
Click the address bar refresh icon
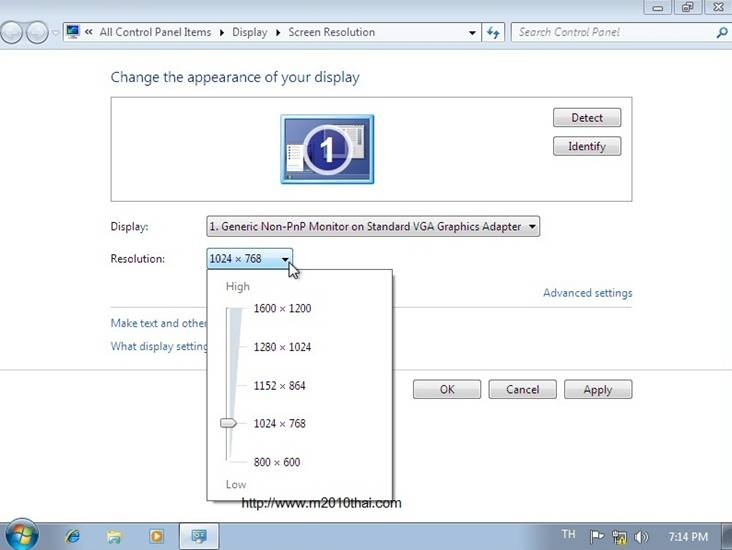pos(493,33)
